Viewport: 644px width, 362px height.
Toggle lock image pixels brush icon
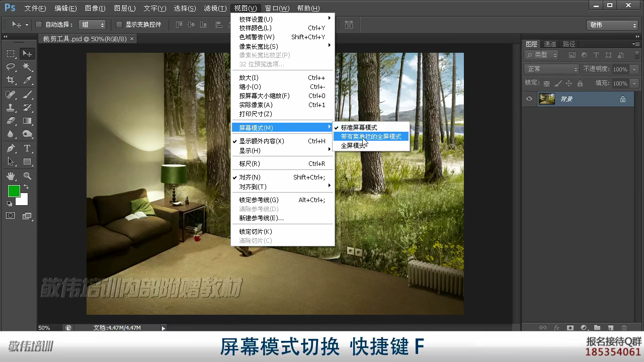tap(558, 83)
